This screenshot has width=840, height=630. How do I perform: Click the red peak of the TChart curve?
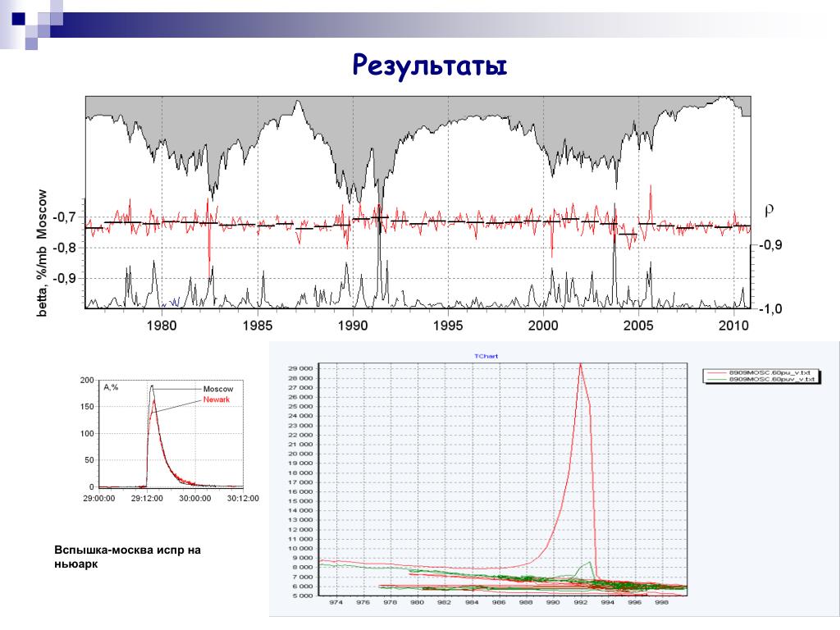click(x=580, y=365)
